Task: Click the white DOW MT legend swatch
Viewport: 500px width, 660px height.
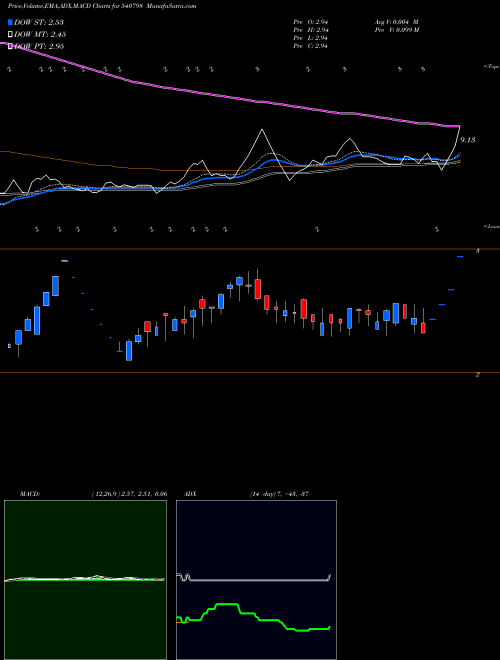Action: (x=11, y=34)
